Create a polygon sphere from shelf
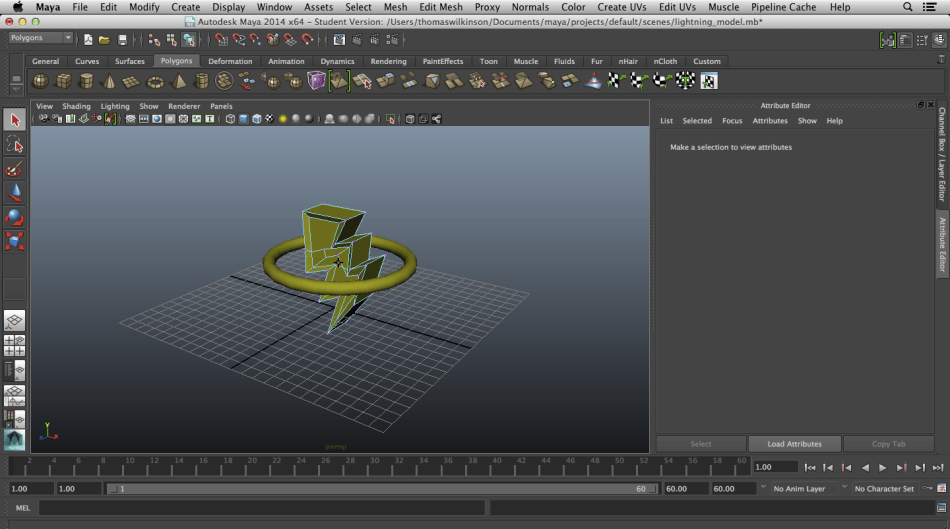This screenshot has height=529, width=950. (x=41, y=81)
